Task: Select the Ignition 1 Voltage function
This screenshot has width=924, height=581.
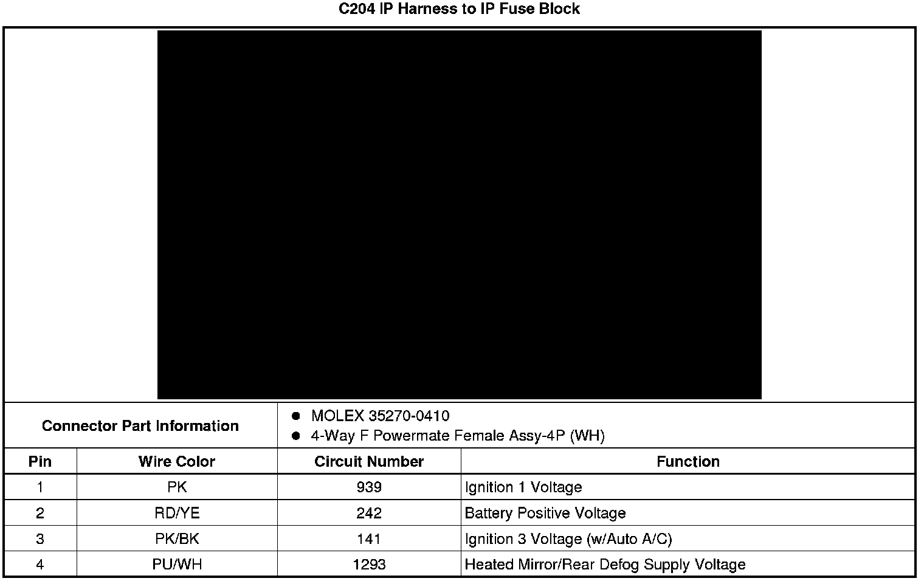Action: coord(523,487)
